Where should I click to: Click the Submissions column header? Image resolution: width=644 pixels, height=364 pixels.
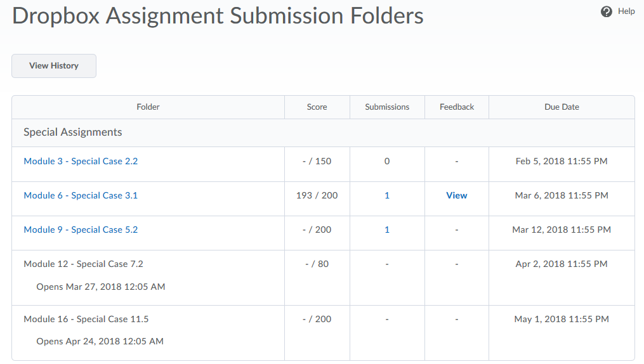(387, 107)
